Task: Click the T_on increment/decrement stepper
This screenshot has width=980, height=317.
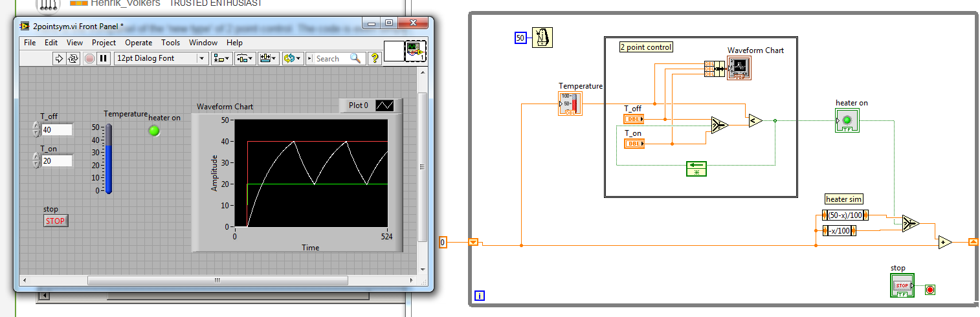Action: point(36,161)
